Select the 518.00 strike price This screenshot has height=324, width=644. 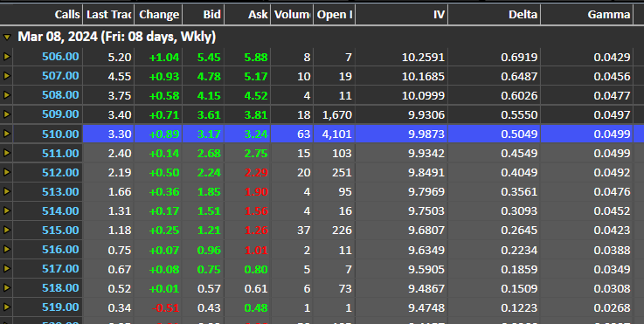point(60,288)
